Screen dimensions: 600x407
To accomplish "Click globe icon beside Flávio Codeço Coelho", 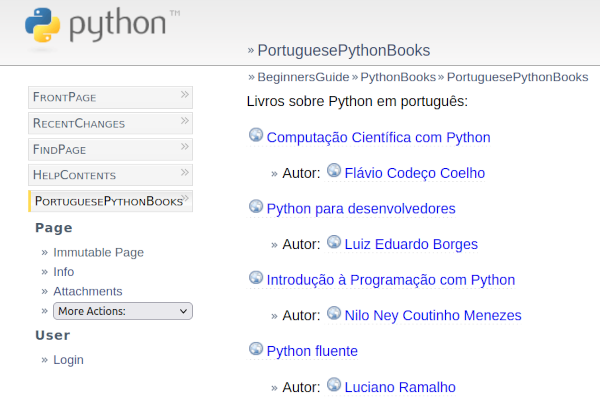I will 334,170.
